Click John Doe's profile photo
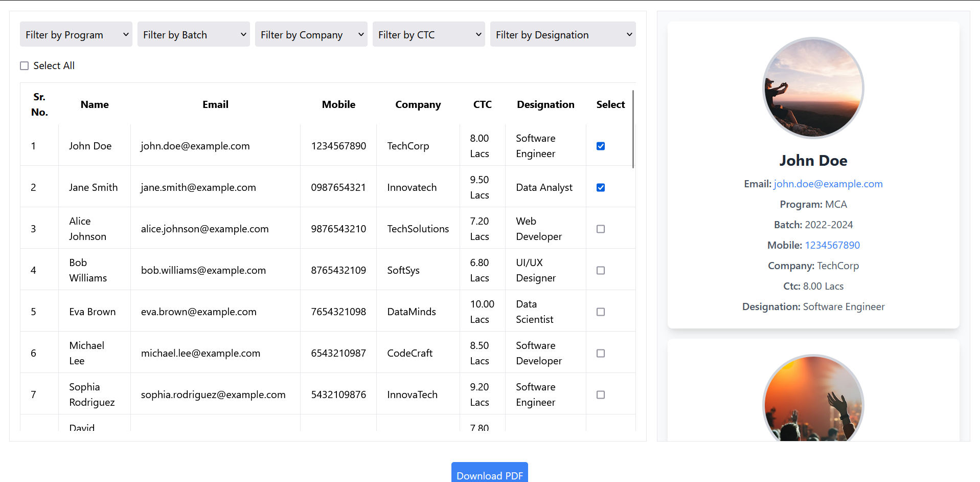The height and width of the screenshot is (482, 980). 813,88
